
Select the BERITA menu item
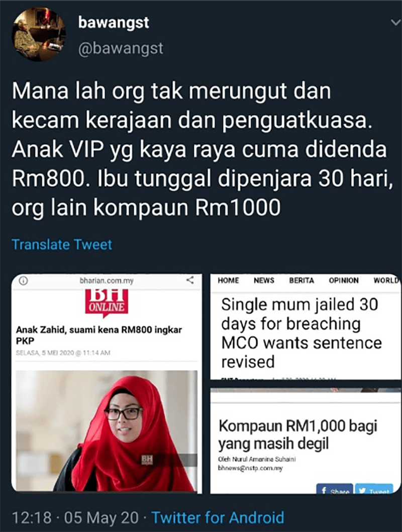click(301, 281)
